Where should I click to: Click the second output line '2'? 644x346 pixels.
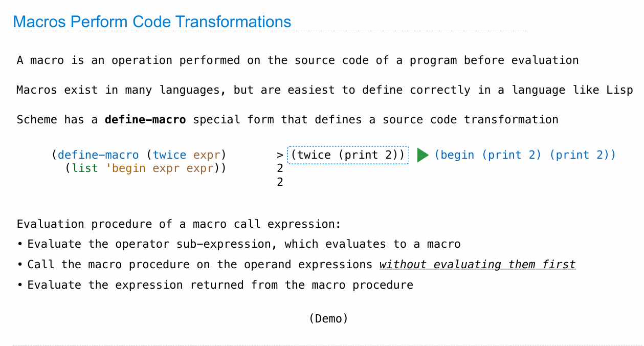(280, 182)
